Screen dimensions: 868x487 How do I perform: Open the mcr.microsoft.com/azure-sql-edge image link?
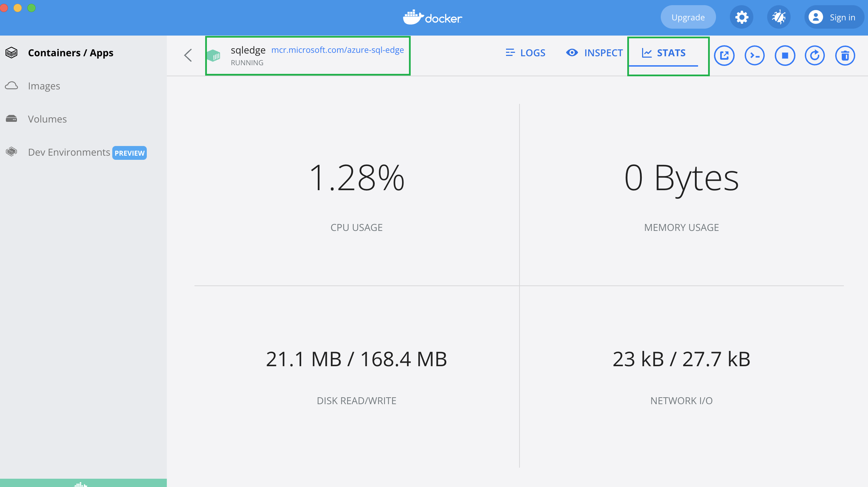pos(337,50)
